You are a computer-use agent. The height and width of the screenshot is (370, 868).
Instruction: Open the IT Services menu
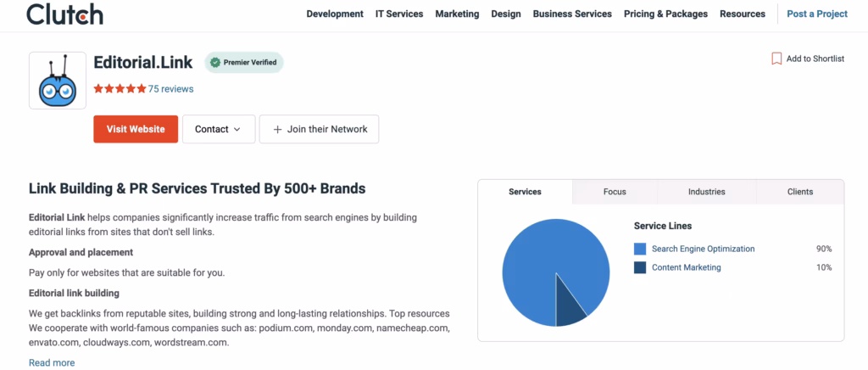[399, 14]
